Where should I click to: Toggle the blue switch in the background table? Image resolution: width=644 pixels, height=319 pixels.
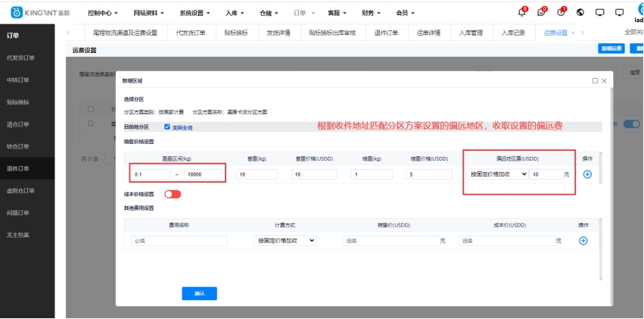[x=630, y=124]
